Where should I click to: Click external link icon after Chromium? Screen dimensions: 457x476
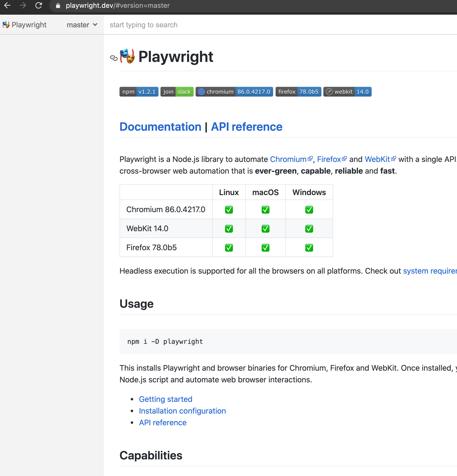pyautogui.click(x=310, y=159)
